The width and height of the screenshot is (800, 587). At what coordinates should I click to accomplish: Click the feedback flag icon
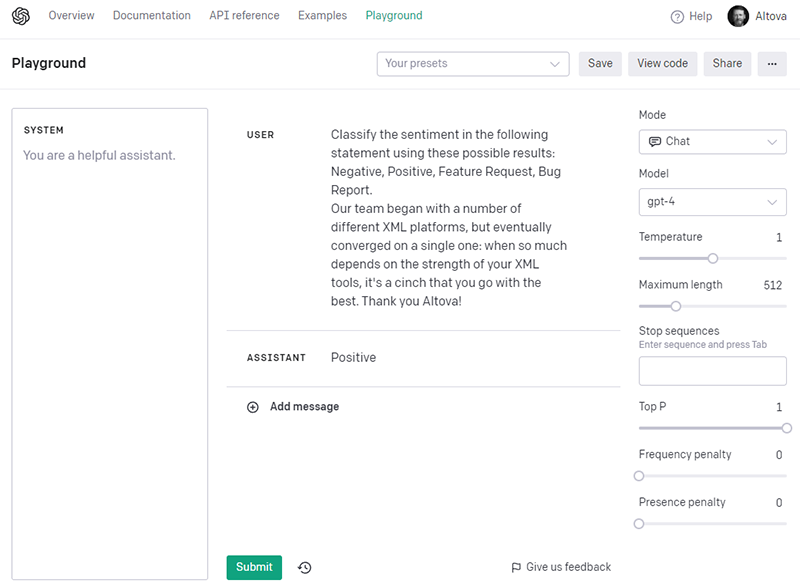click(516, 566)
